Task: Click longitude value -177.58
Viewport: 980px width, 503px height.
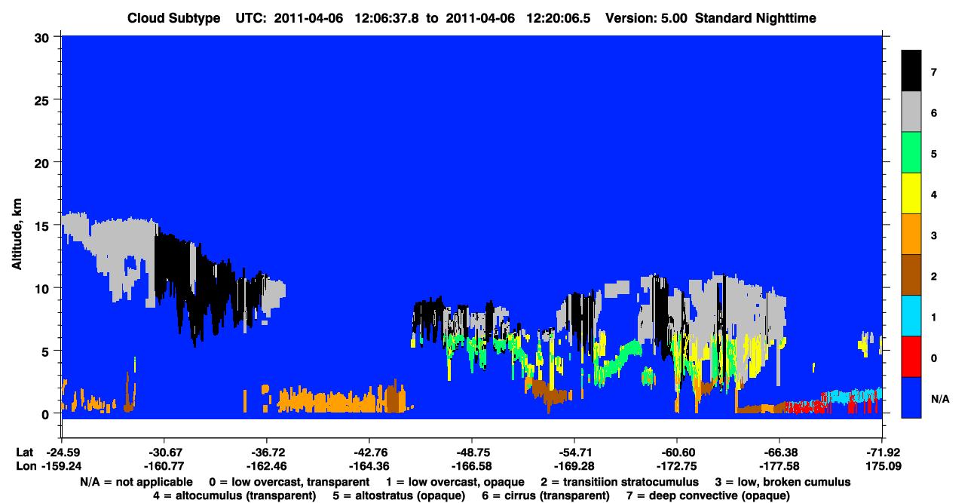Action: pos(779,466)
